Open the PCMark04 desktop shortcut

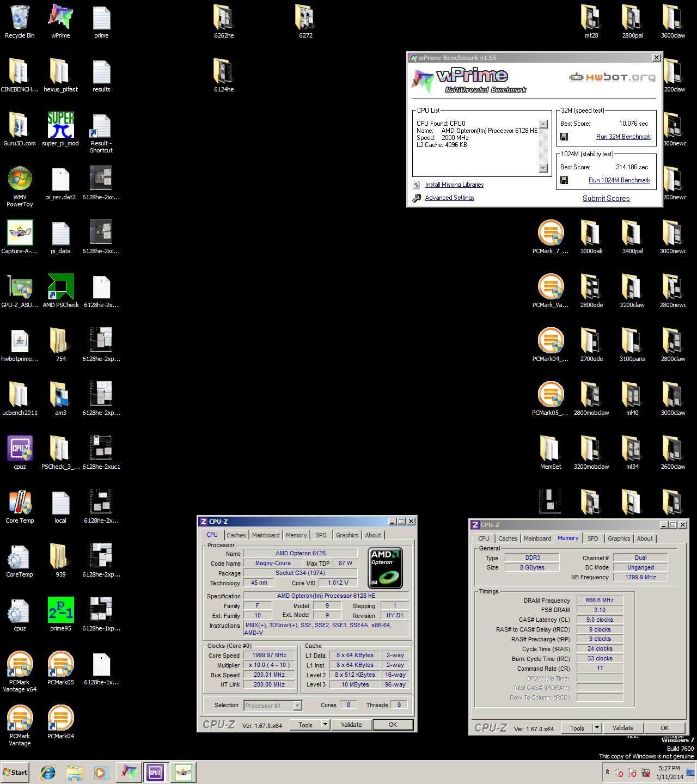pos(60,721)
